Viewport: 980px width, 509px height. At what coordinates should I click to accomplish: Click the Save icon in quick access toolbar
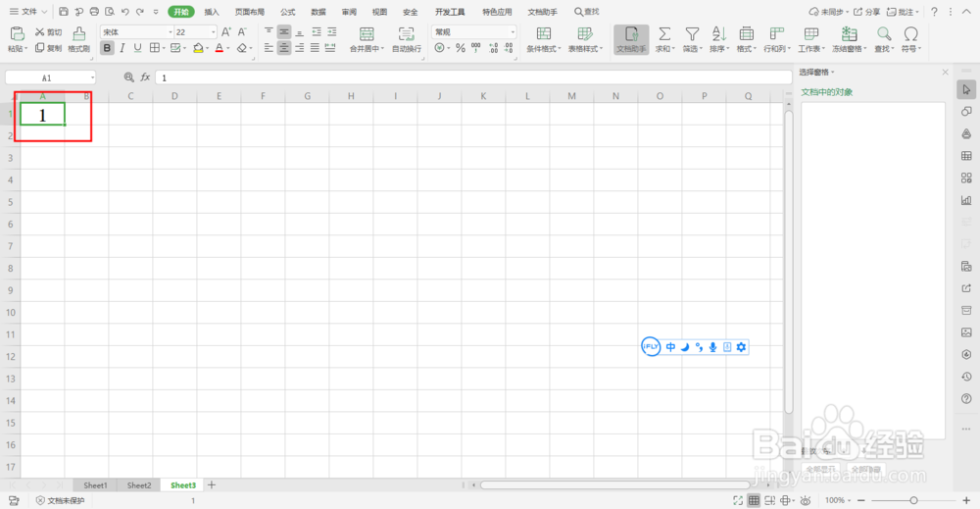tap(64, 11)
